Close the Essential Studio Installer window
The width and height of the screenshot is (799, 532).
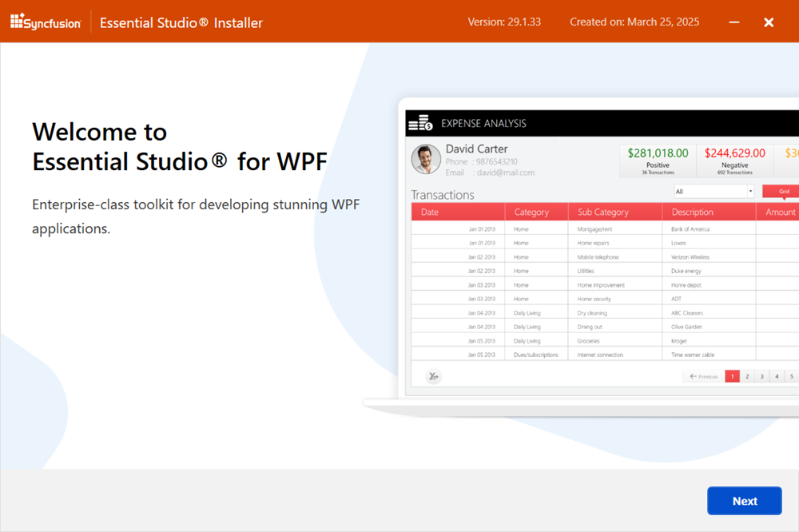(769, 22)
